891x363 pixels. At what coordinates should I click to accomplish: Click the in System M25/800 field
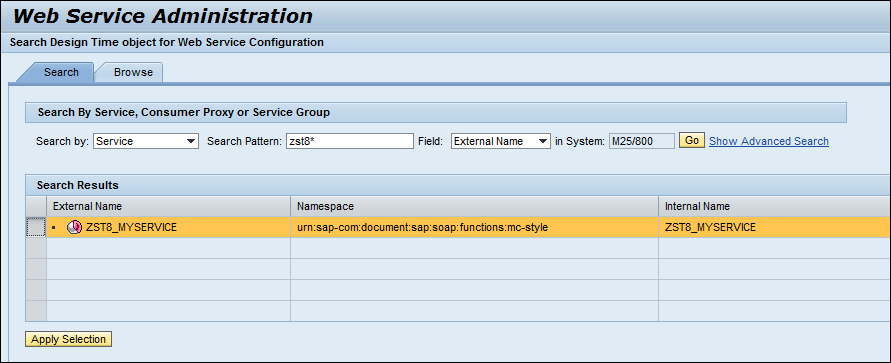click(x=642, y=141)
